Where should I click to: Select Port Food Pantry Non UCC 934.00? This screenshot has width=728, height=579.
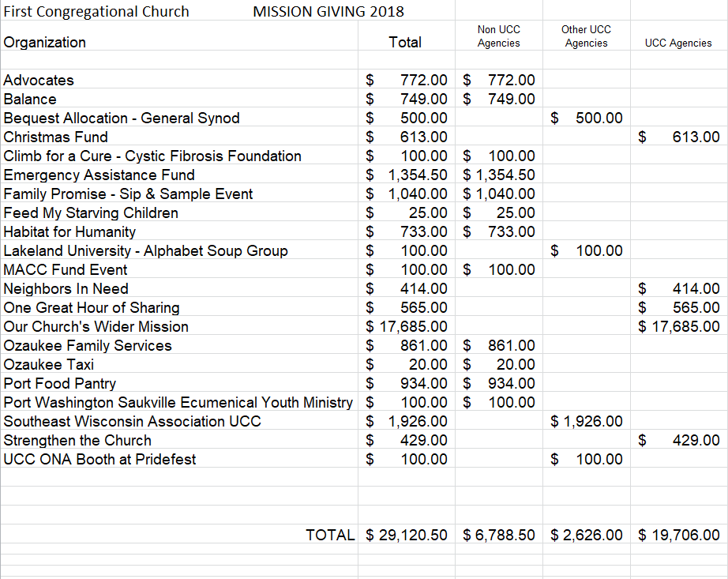(x=499, y=384)
